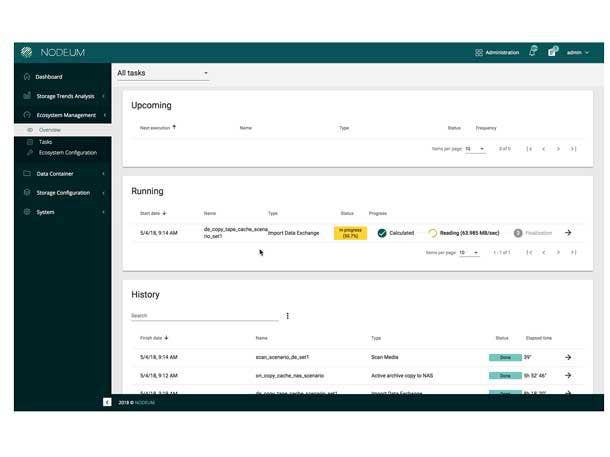Expand the admin user menu
Image resolution: width=610 pixels, height=457 pixels.
coord(578,52)
